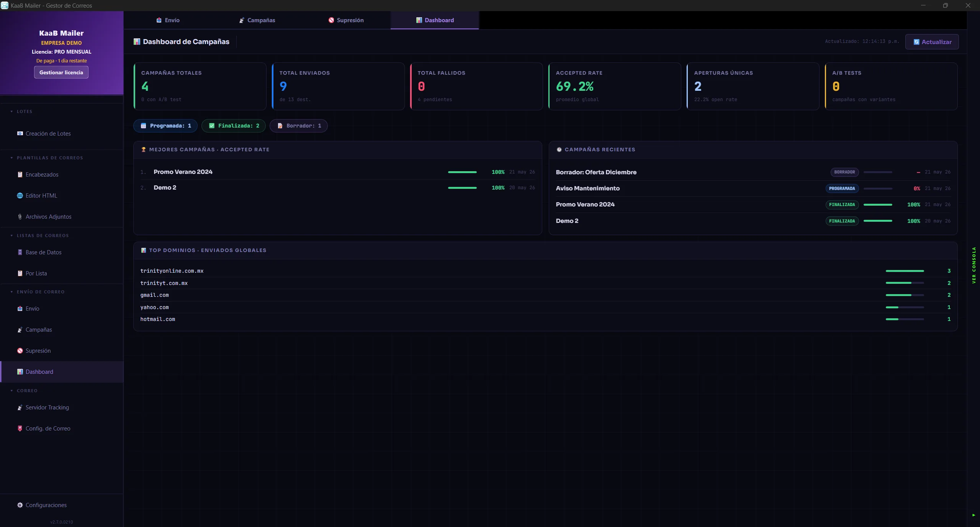Image resolution: width=980 pixels, height=527 pixels.
Task: Click the Archivos Adjuntos paperclip icon
Action: pyautogui.click(x=20, y=217)
